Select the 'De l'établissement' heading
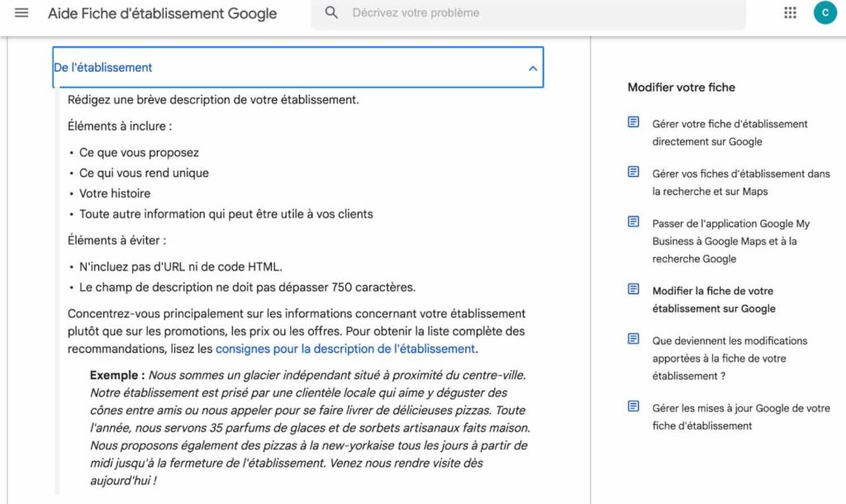The image size is (846, 504). pos(104,67)
